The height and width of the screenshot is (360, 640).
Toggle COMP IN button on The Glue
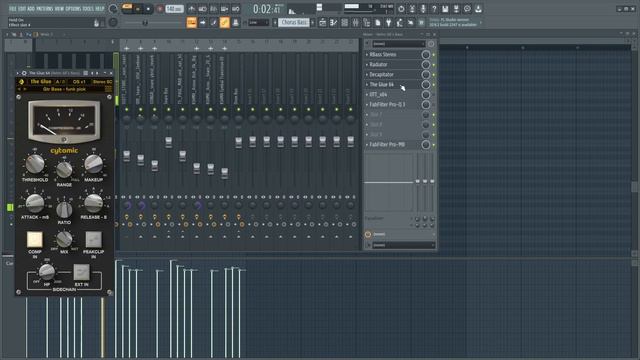point(35,240)
